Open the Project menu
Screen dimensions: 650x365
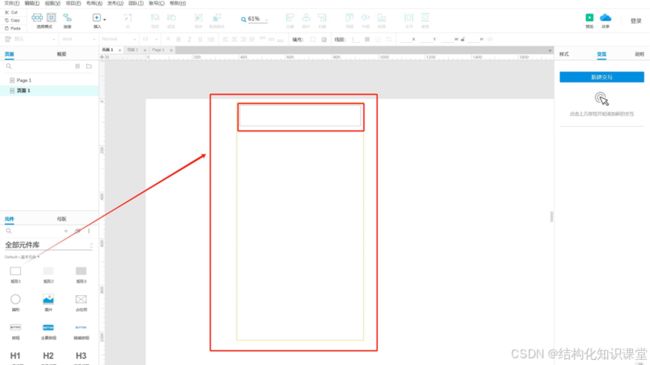(73, 3)
